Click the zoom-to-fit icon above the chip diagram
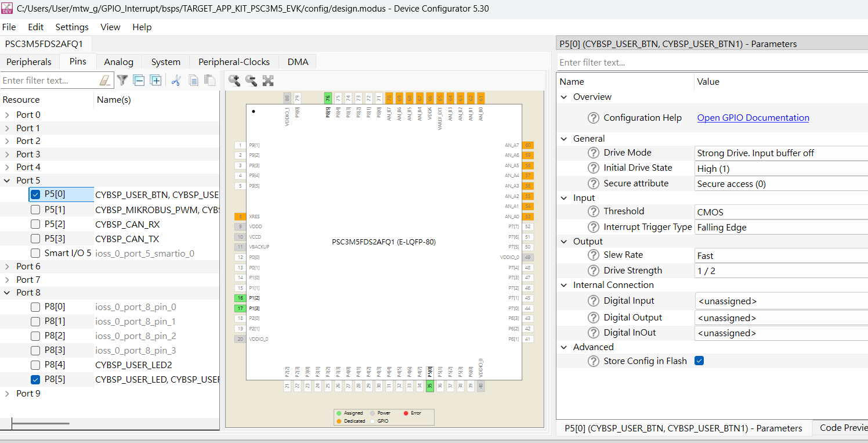Image resolution: width=868 pixels, height=443 pixels. tap(267, 81)
